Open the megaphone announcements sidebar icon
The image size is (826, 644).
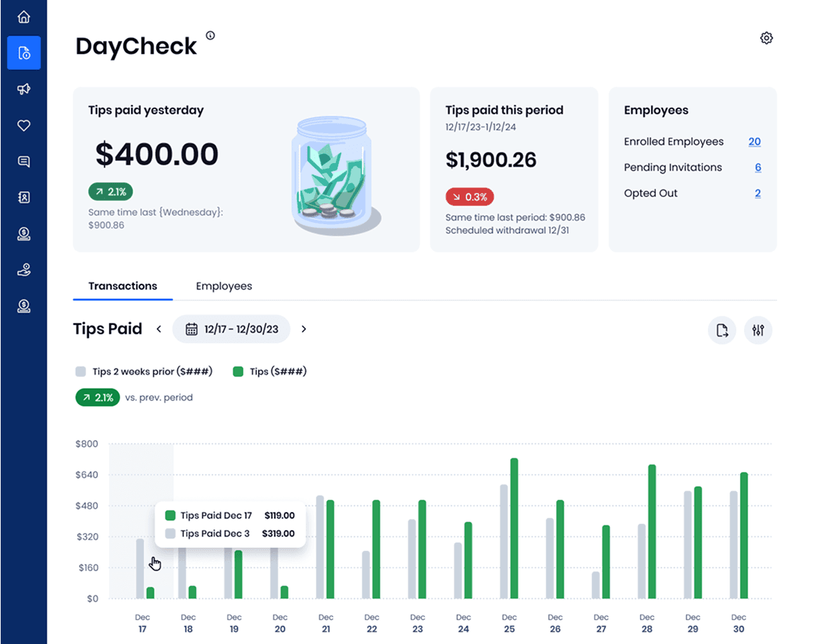24,89
